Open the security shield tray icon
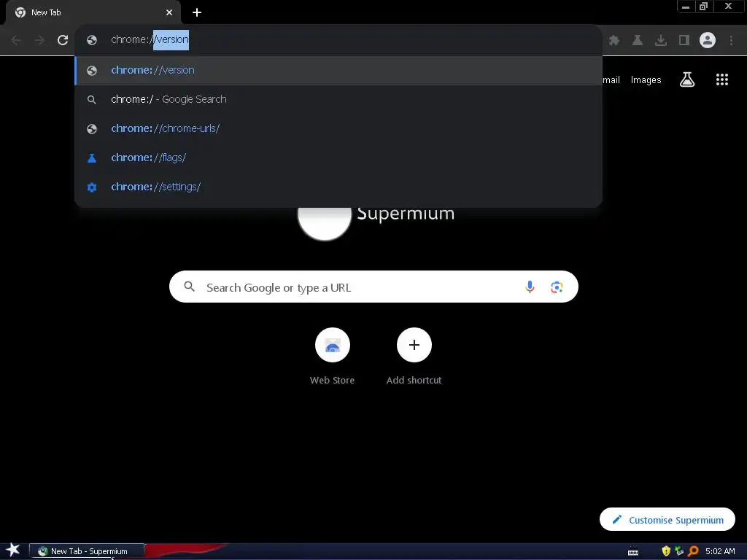The image size is (747, 560). click(x=666, y=551)
